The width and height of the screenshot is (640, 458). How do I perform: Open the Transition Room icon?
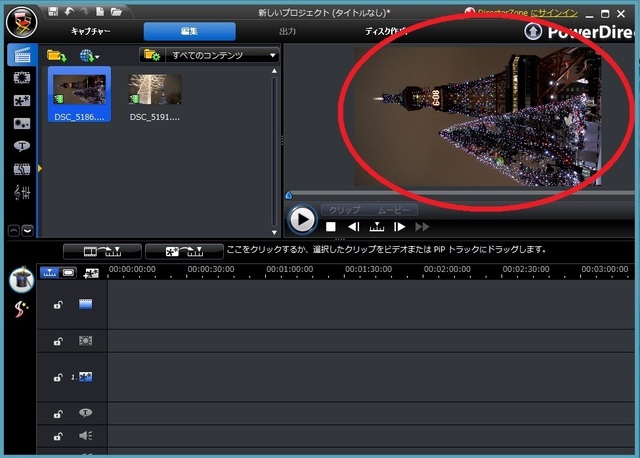[x=22, y=169]
